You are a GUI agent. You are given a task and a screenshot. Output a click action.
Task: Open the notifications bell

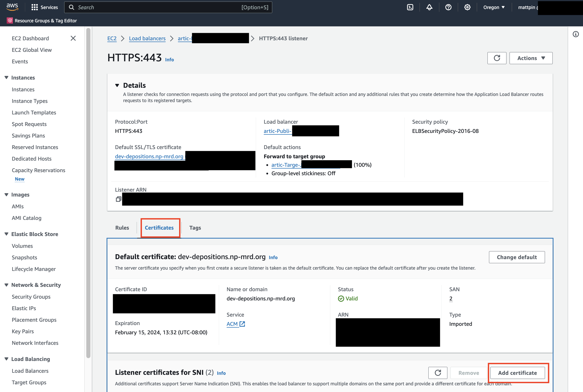[x=429, y=7]
